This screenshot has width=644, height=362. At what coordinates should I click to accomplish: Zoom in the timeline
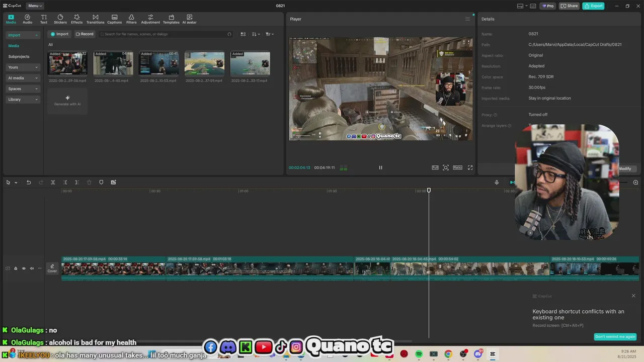click(x=635, y=183)
